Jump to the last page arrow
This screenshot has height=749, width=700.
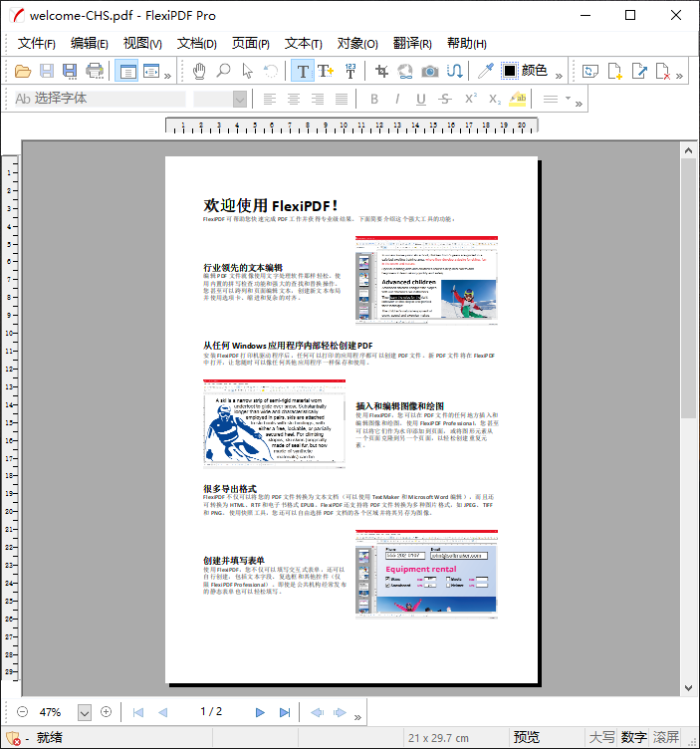[285, 712]
